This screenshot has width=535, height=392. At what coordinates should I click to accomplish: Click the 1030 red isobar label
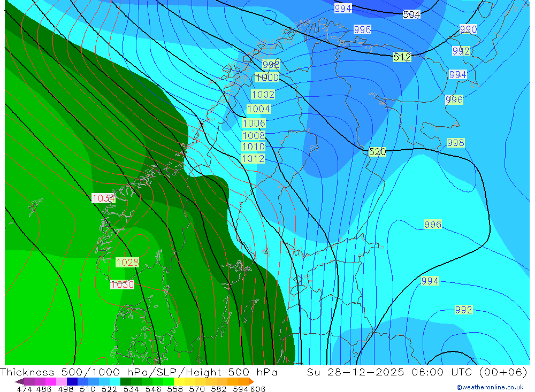[x=122, y=284]
